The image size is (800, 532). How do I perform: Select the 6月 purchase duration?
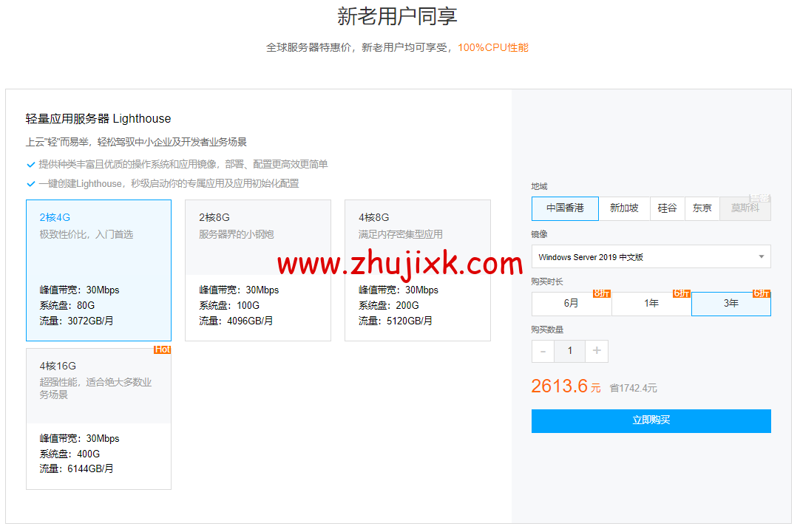pyautogui.click(x=571, y=304)
